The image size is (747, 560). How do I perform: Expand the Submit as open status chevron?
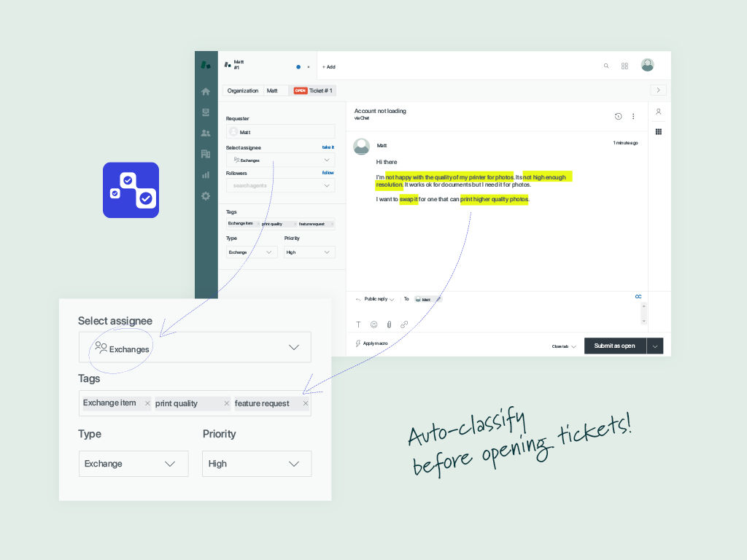[654, 346]
